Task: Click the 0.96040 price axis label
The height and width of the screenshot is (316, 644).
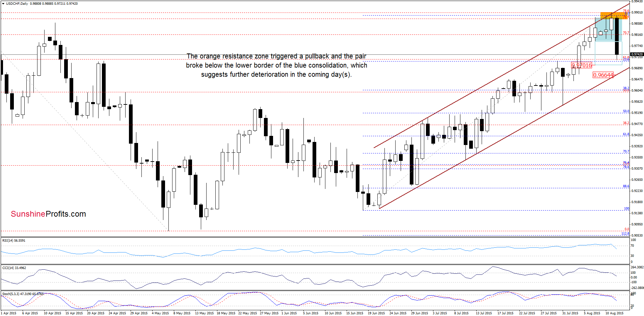Action: (637, 91)
